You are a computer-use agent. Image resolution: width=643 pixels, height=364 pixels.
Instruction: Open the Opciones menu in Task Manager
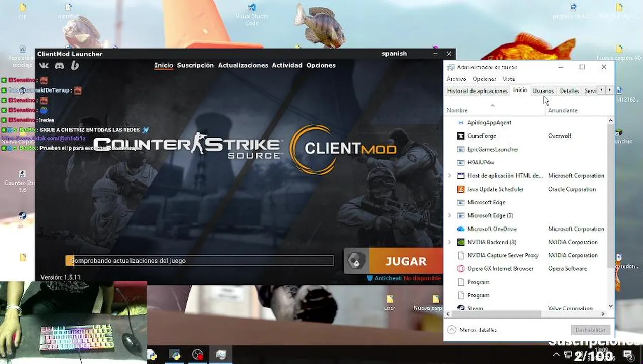(x=484, y=79)
